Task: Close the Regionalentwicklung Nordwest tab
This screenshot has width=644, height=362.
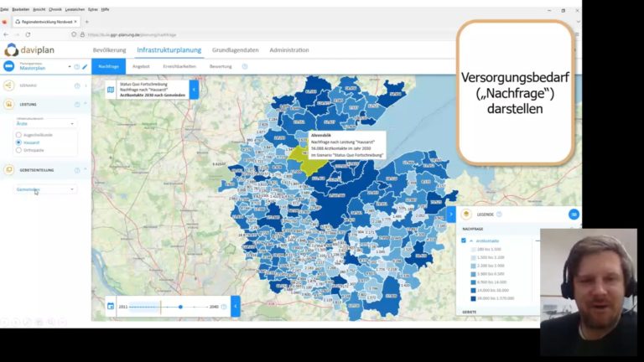Action: tap(75, 22)
